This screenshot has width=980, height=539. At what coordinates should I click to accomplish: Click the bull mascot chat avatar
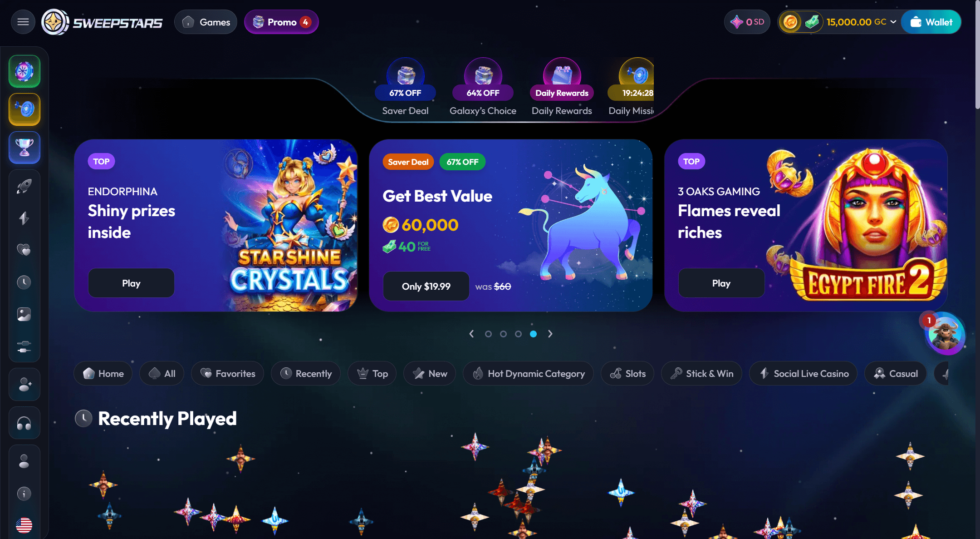pos(945,334)
